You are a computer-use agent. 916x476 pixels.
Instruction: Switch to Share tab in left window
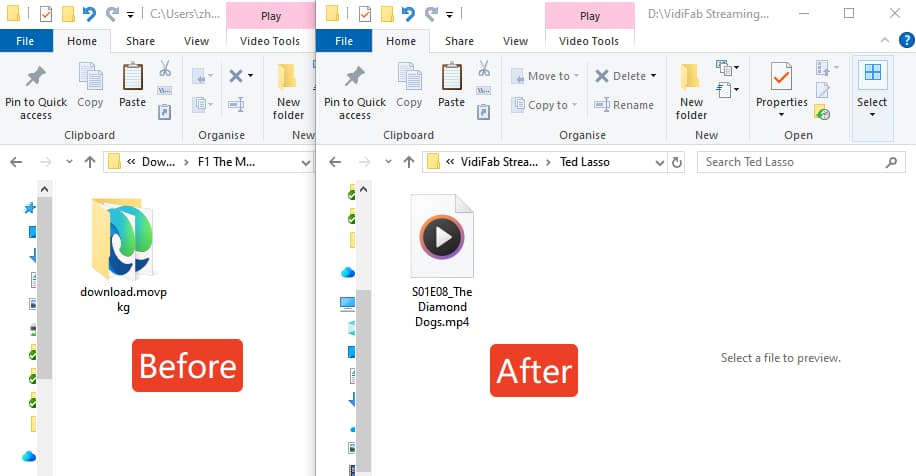140,41
